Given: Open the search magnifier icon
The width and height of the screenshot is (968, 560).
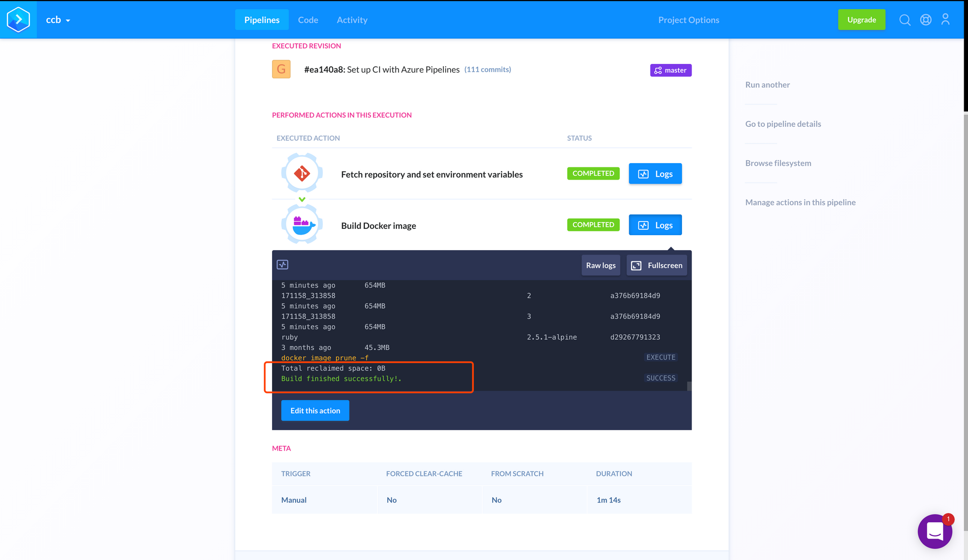Looking at the screenshot, I should point(905,20).
